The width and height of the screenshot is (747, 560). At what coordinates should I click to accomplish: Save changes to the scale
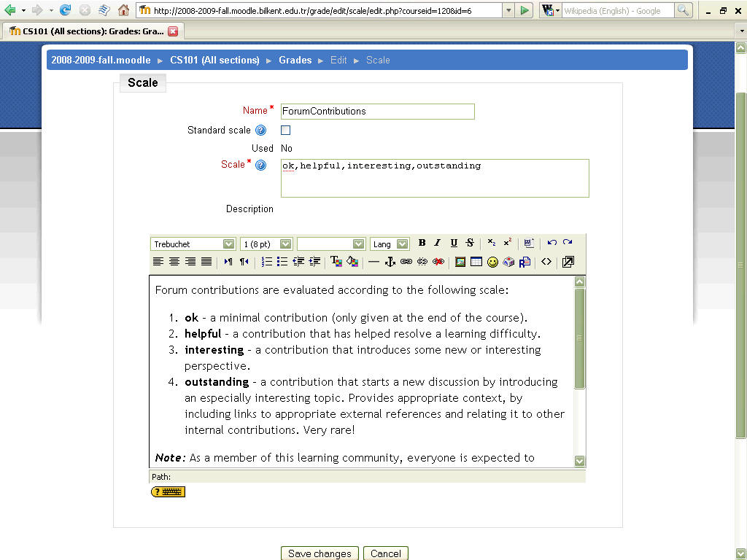[x=320, y=553]
